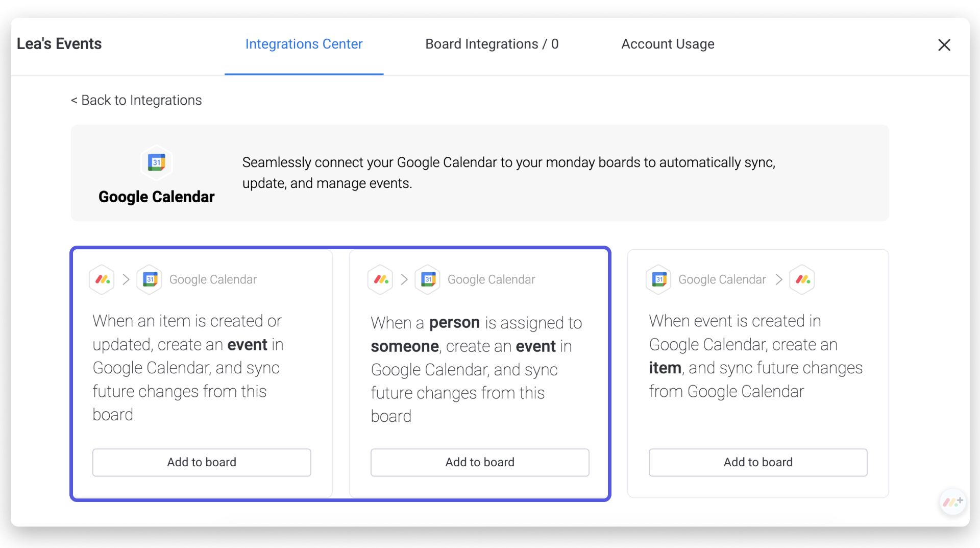Click the chevron arrow in the rightmost recipe card
Image resolution: width=980 pixels, height=548 pixels.
[x=778, y=279]
